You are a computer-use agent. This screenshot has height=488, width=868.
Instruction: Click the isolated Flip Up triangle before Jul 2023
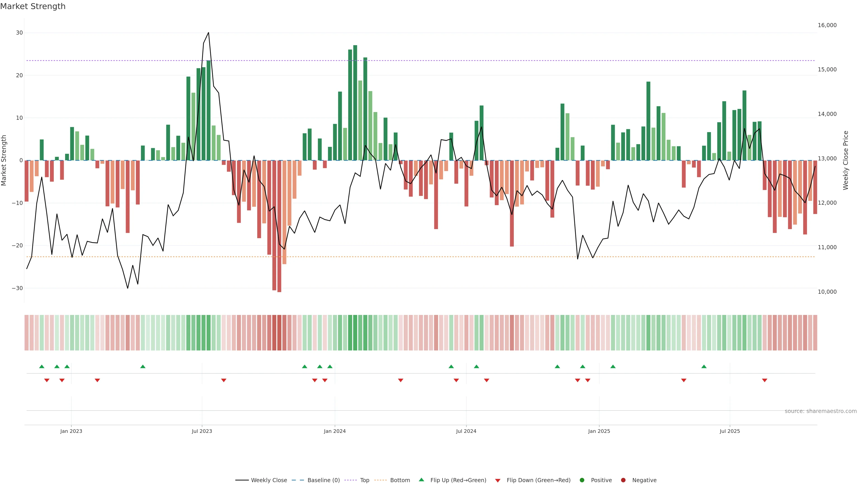pos(143,366)
